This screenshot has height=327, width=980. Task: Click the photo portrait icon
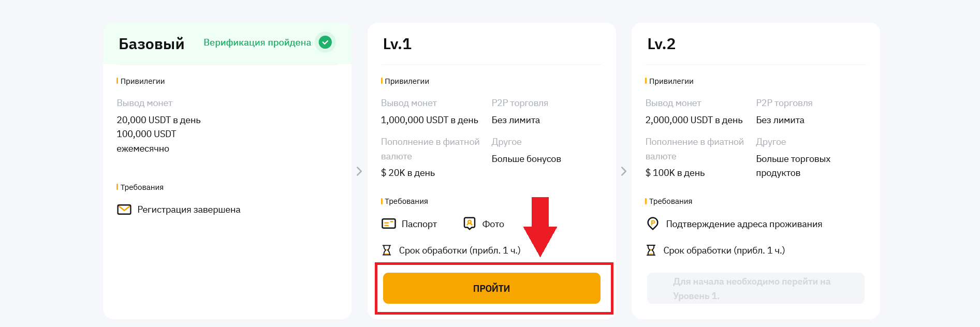pos(470,224)
